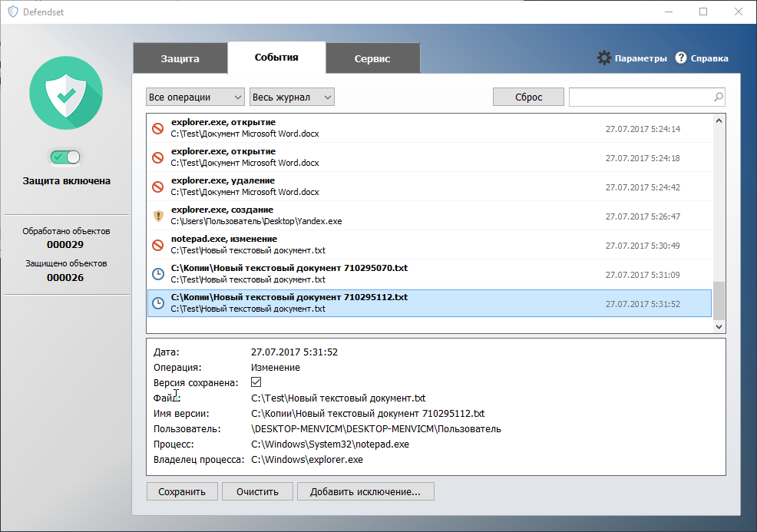Image resolution: width=757 pixels, height=532 pixels.
Task: Select the explorer.exe, создание event row
Action: click(429, 215)
